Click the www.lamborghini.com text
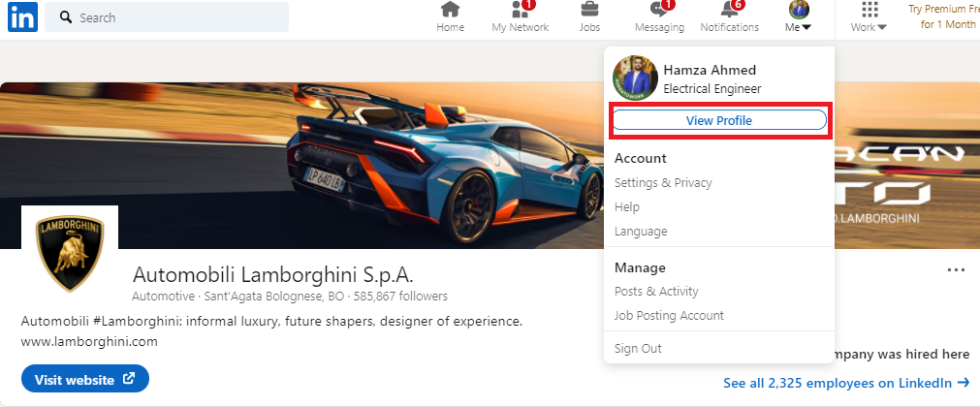The height and width of the screenshot is (407, 980). coord(89,342)
